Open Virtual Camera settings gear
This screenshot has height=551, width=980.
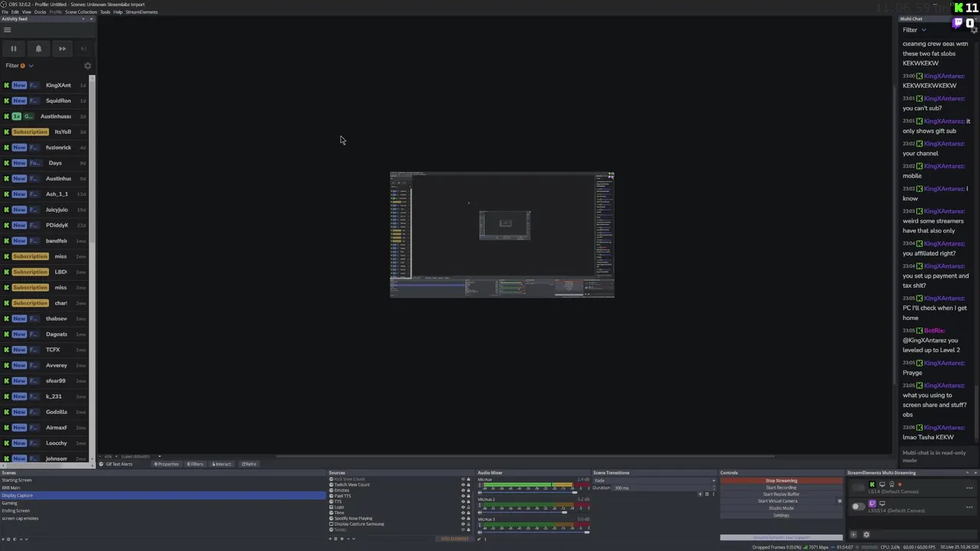coord(839,501)
